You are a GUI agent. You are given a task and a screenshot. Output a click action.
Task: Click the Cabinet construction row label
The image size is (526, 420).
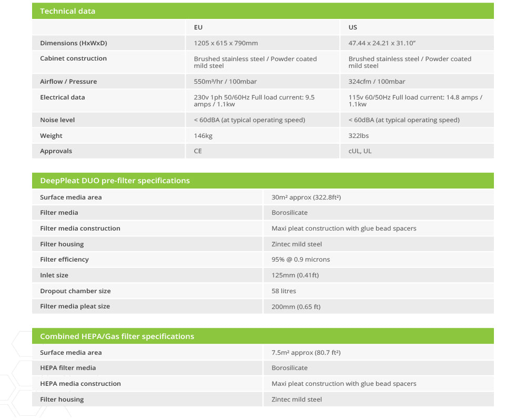(74, 58)
